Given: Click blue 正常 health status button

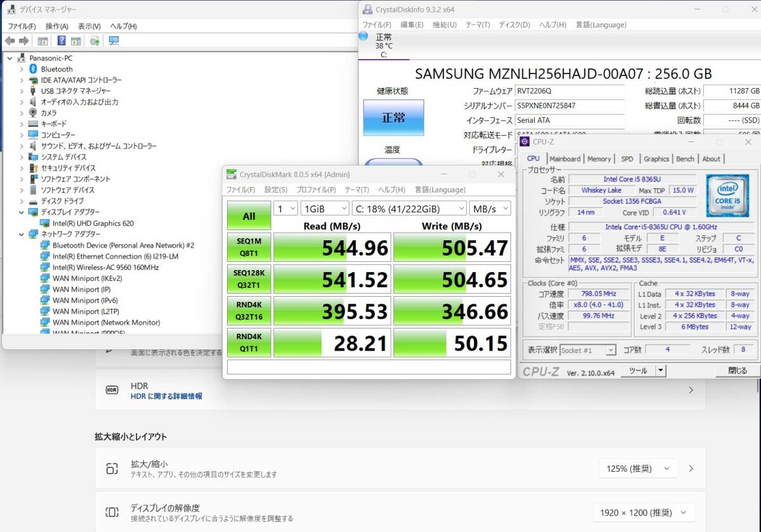Looking at the screenshot, I should 393,118.
